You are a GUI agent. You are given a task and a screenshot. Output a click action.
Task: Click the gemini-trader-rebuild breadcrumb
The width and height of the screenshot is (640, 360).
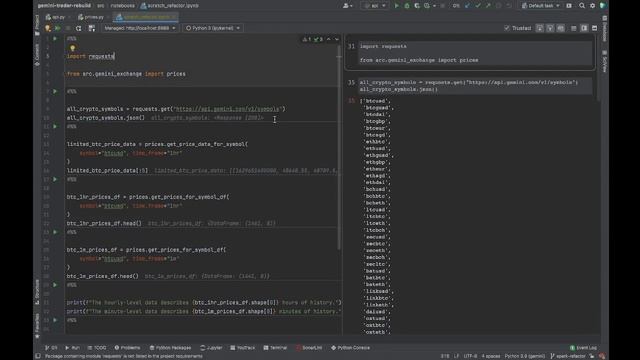coord(64,6)
